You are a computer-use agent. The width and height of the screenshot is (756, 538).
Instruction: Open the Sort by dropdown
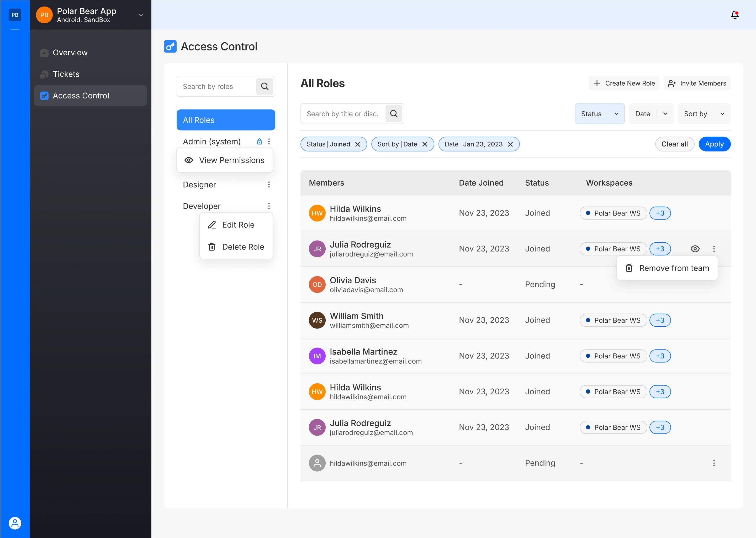pyautogui.click(x=722, y=114)
